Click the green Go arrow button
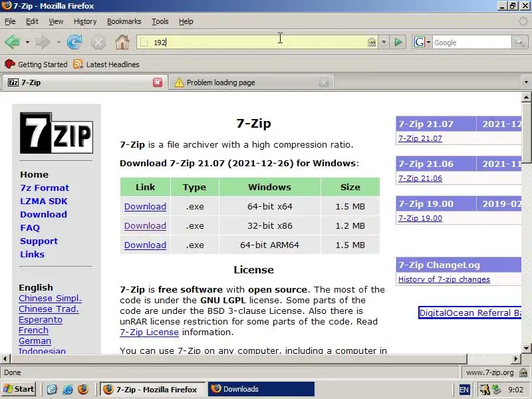The height and width of the screenshot is (399, 532). pos(398,43)
